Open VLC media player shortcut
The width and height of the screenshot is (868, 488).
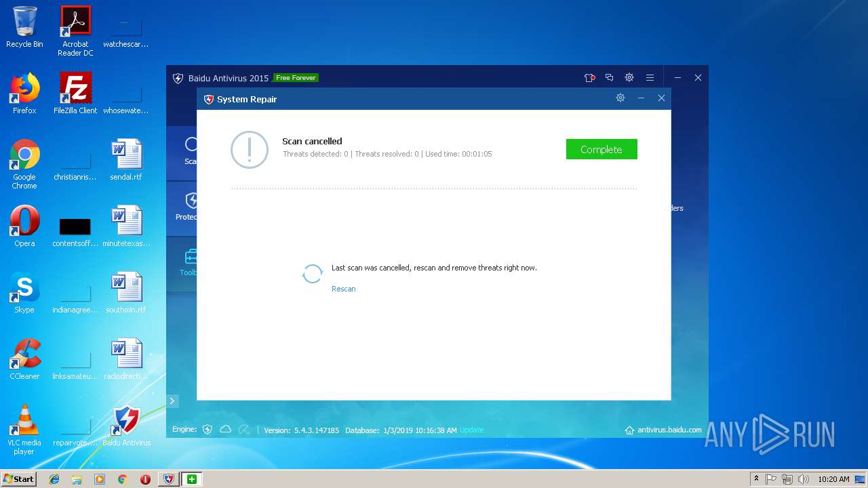[x=24, y=430]
